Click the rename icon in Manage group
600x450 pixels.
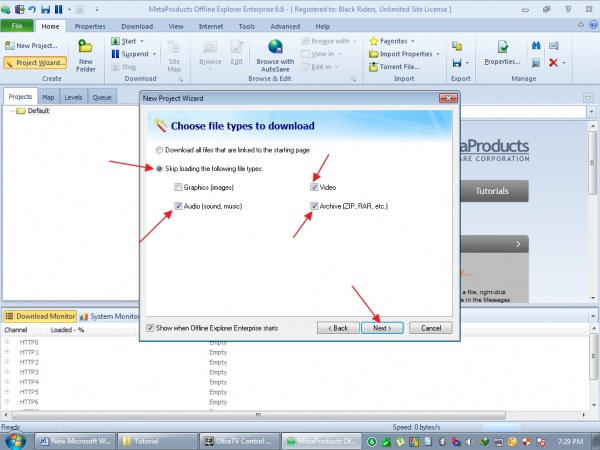point(553,46)
